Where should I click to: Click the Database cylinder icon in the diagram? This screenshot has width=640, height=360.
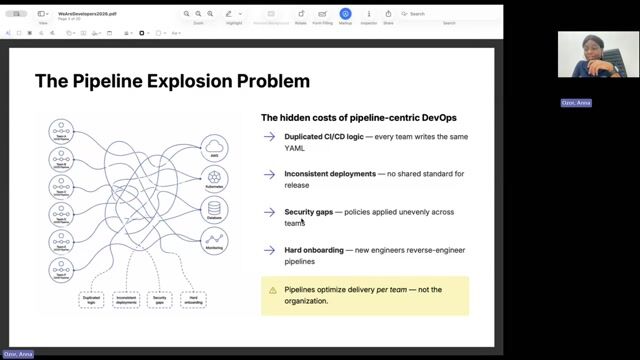[214, 210]
